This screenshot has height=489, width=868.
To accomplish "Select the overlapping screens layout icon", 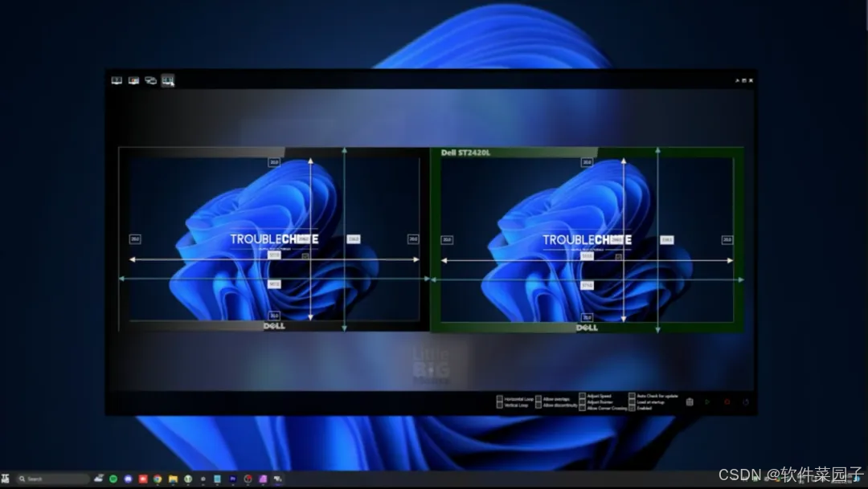I will (150, 81).
